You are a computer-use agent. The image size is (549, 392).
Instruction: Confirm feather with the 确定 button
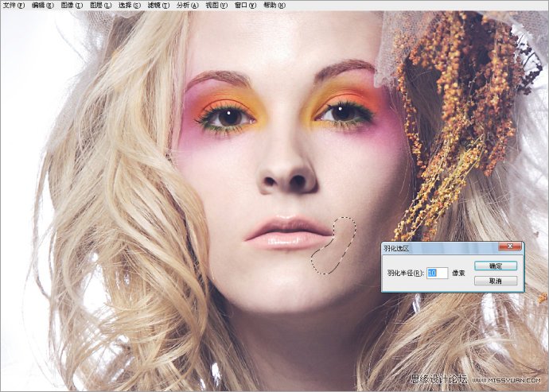[495, 266]
